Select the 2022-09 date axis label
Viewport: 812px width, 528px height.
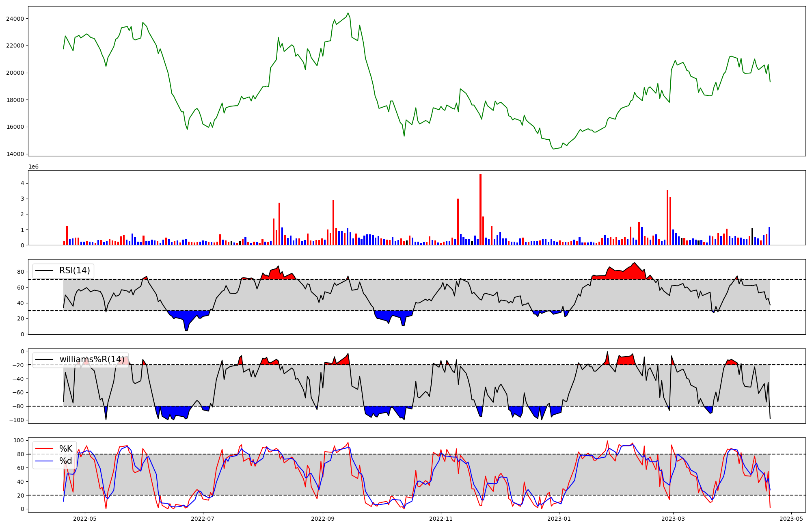[323, 519]
